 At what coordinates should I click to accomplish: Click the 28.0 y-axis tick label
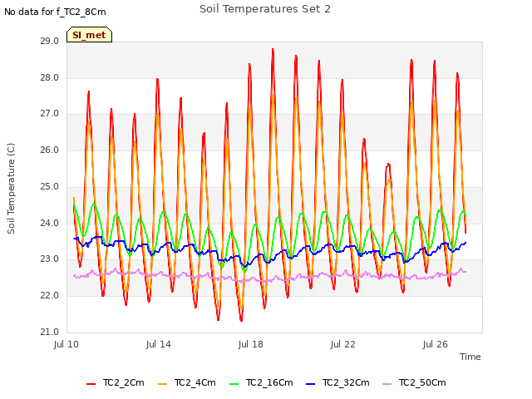point(50,77)
